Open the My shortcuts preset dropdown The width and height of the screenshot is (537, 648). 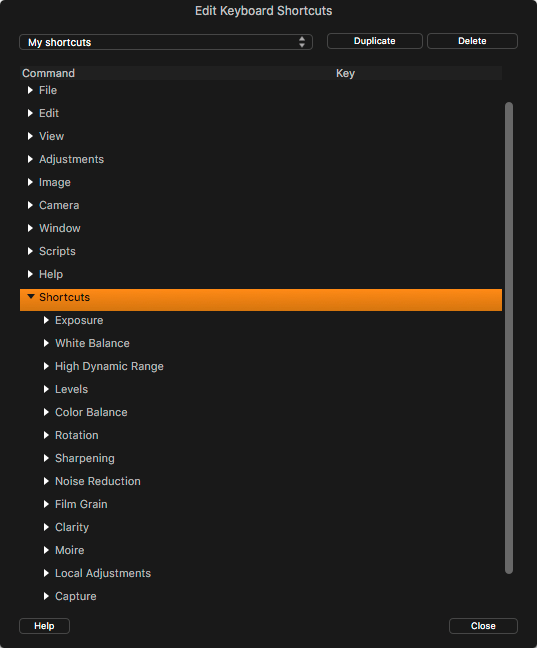[166, 42]
